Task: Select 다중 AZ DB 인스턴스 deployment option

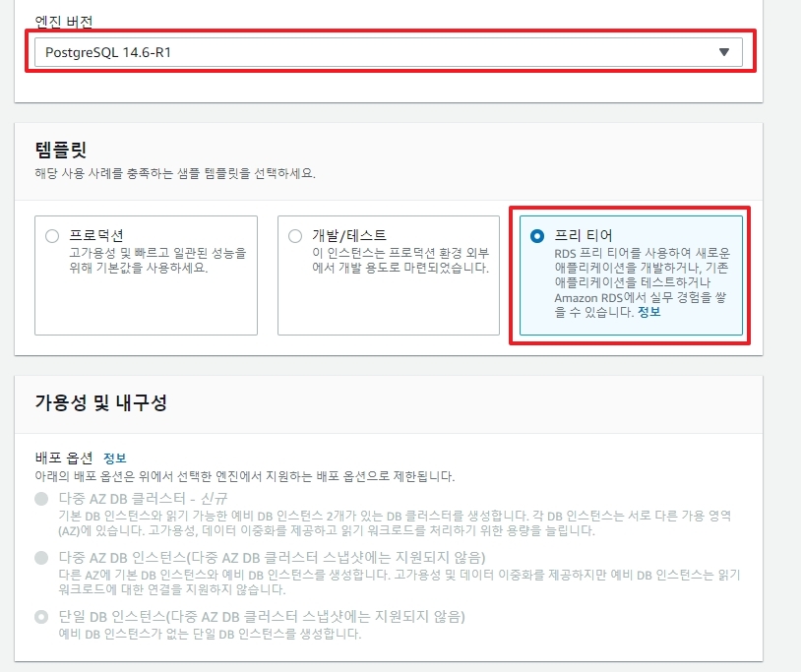Action: (41, 558)
